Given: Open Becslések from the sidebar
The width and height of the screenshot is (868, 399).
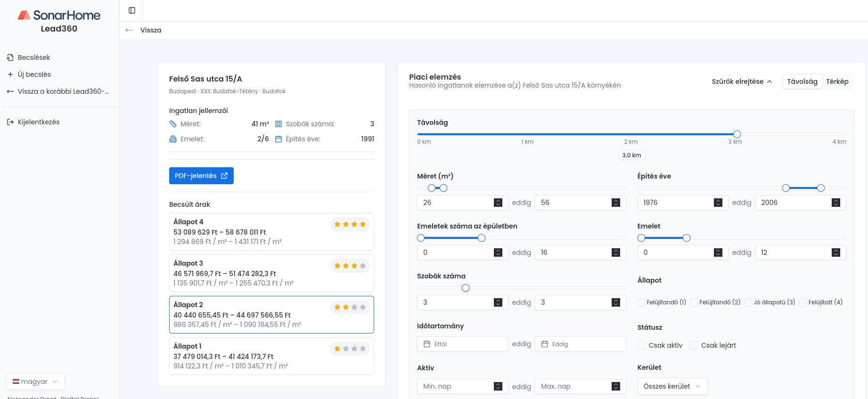Looking at the screenshot, I should (34, 57).
